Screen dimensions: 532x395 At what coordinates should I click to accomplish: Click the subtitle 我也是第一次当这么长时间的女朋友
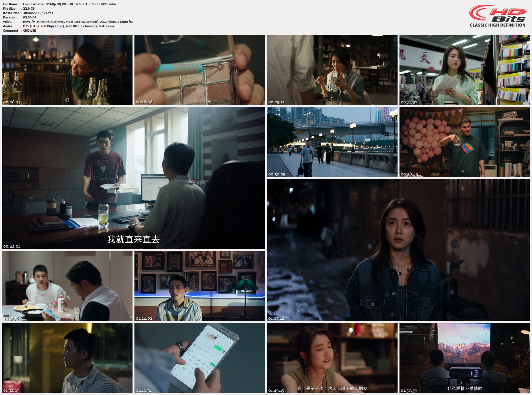point(332,388)
